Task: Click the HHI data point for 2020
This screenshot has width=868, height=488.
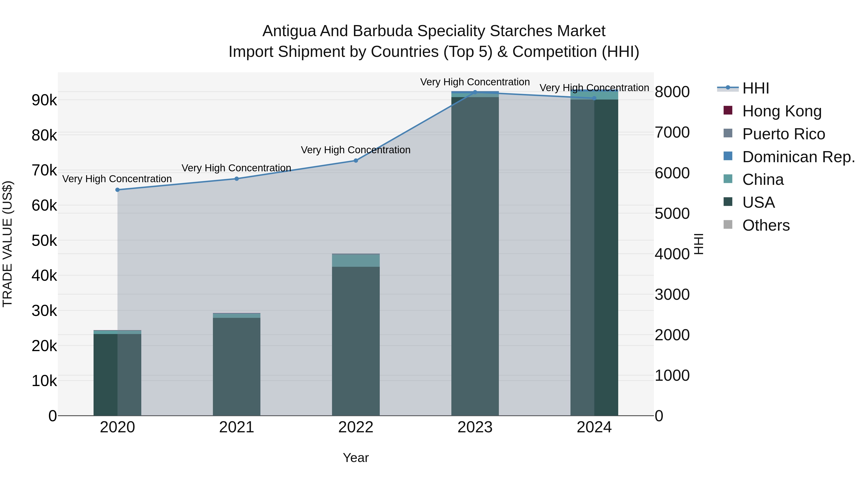Action: 118,190
